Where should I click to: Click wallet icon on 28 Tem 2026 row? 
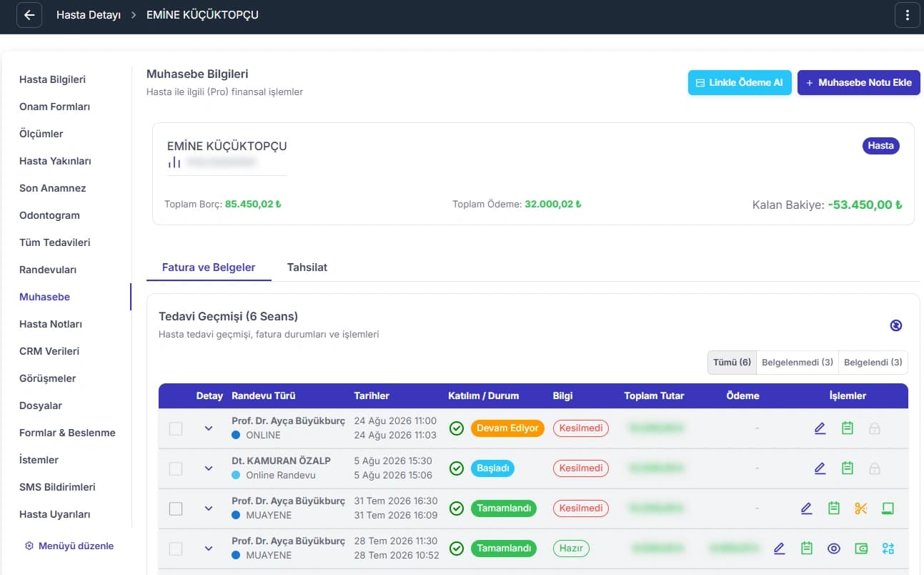point(861,549)
